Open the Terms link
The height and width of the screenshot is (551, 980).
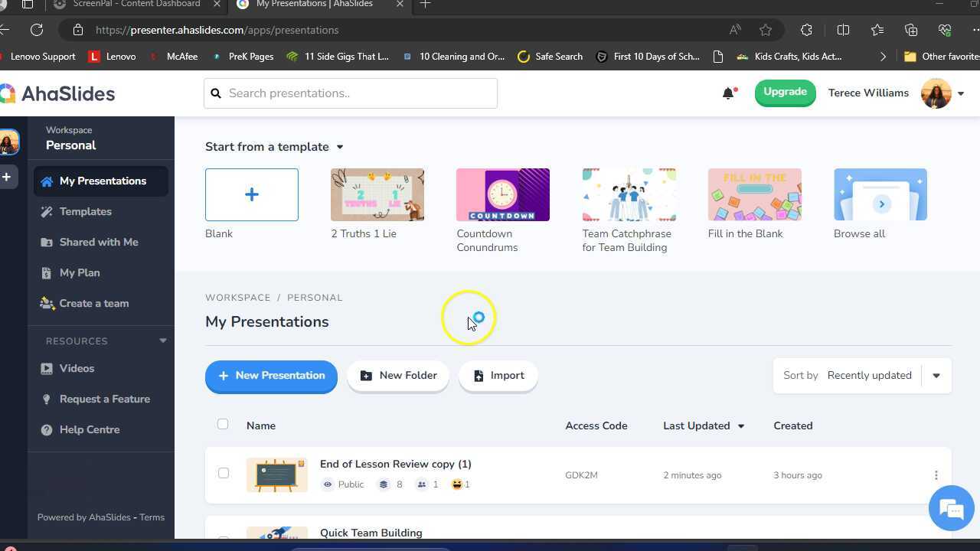pos(152,517)
